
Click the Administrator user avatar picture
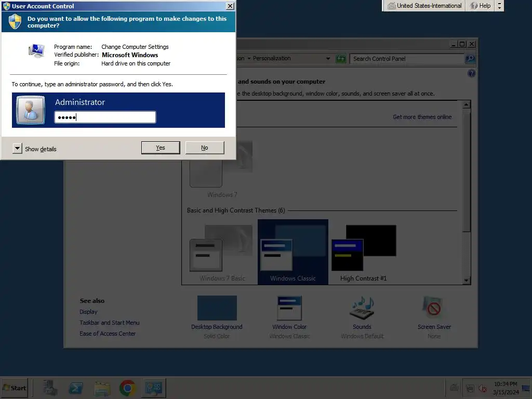tap(31, 110)
